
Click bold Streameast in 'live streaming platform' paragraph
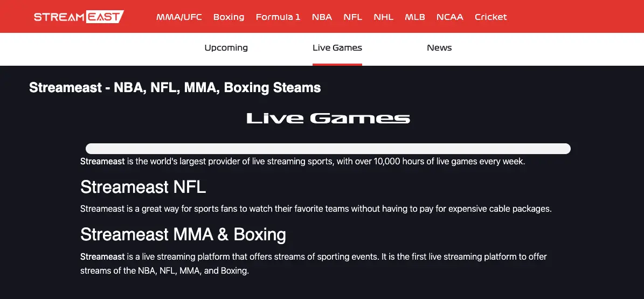click(x=102, y=256)
